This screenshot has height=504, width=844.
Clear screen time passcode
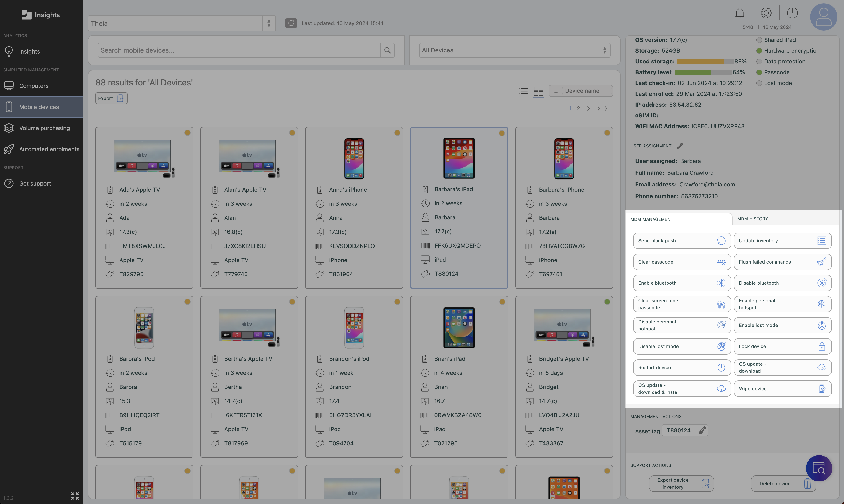click(x=682, y=304)
